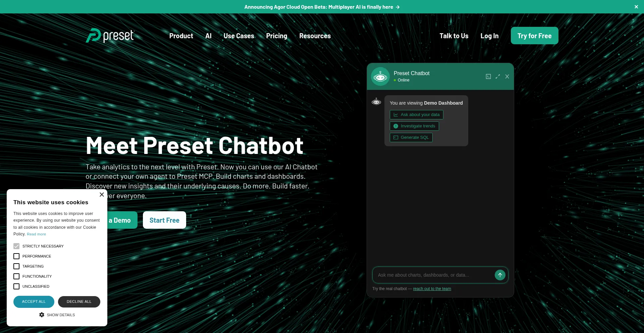Enable the Unclassified cookies checkbox

16,286
